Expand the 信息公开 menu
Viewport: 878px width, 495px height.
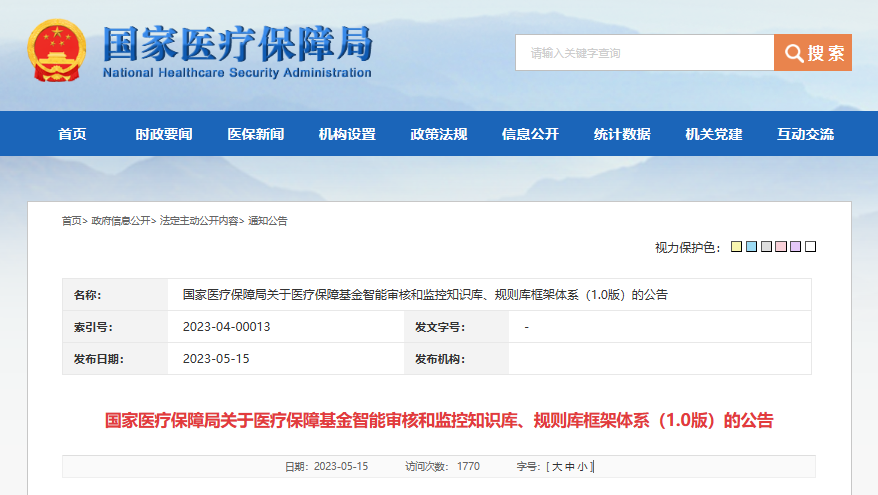530,134
